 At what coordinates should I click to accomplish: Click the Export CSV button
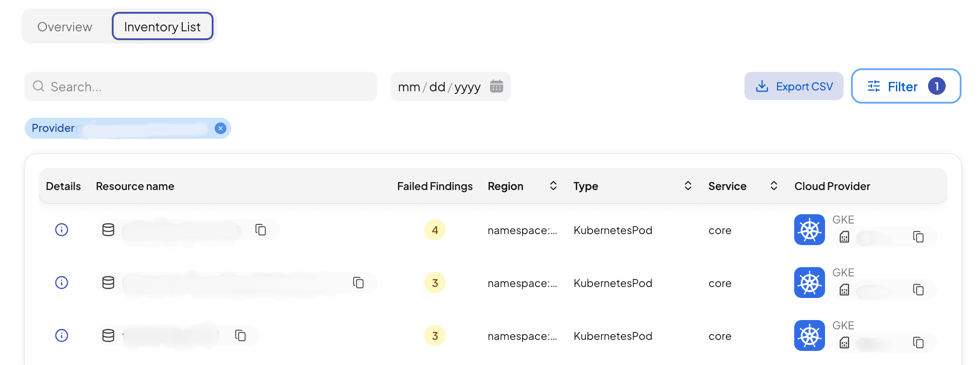[x=794, y=86]
